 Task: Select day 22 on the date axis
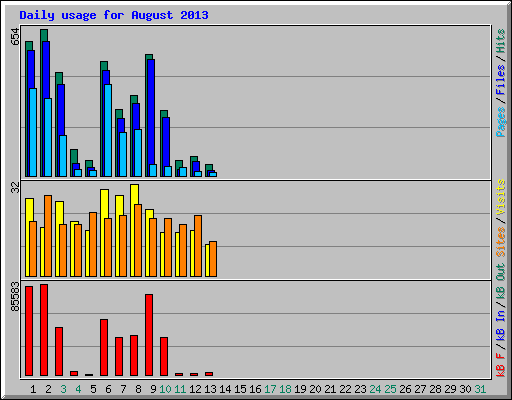(x=345, y=389)
